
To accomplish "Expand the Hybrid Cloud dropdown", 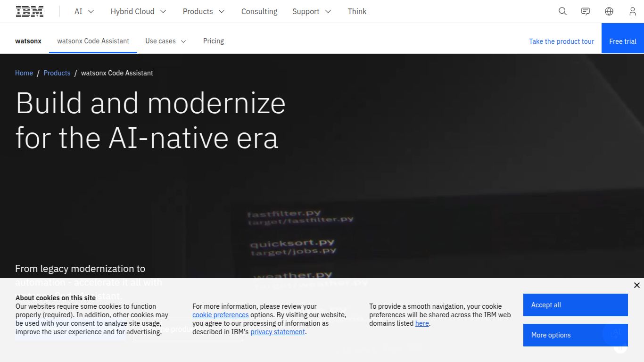I will (x=138, y=11).
